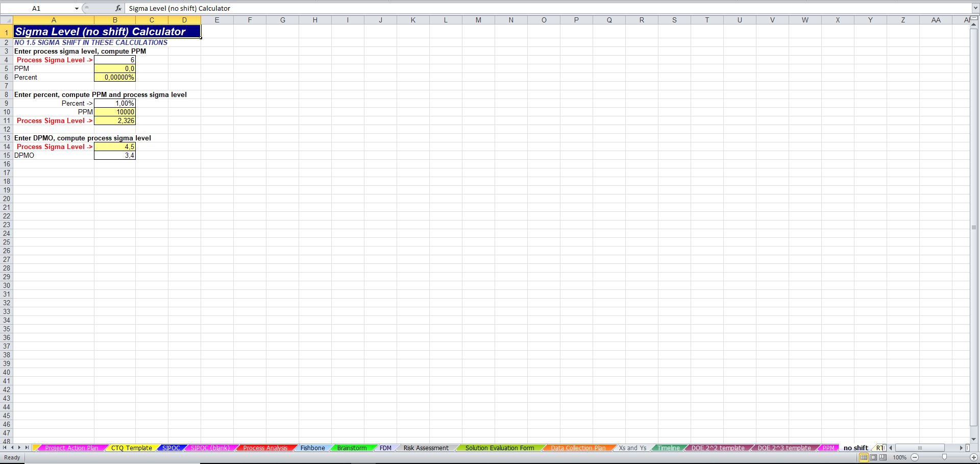Jump to first sheet tab arrow
Viewport: 980px width, 464px height.
pyautogui.click(x=5, y=448)
